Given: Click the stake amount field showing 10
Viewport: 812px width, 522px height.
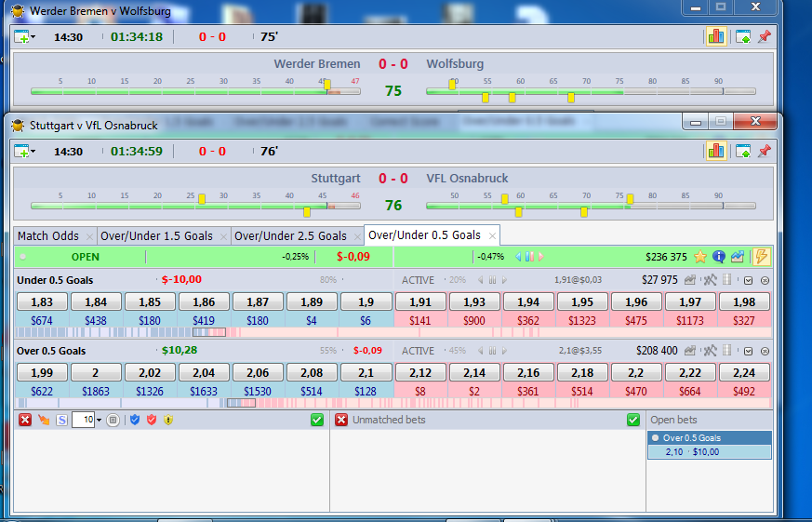Looking at the screenshot, I should pyautogui.click(x=83, y=420).
